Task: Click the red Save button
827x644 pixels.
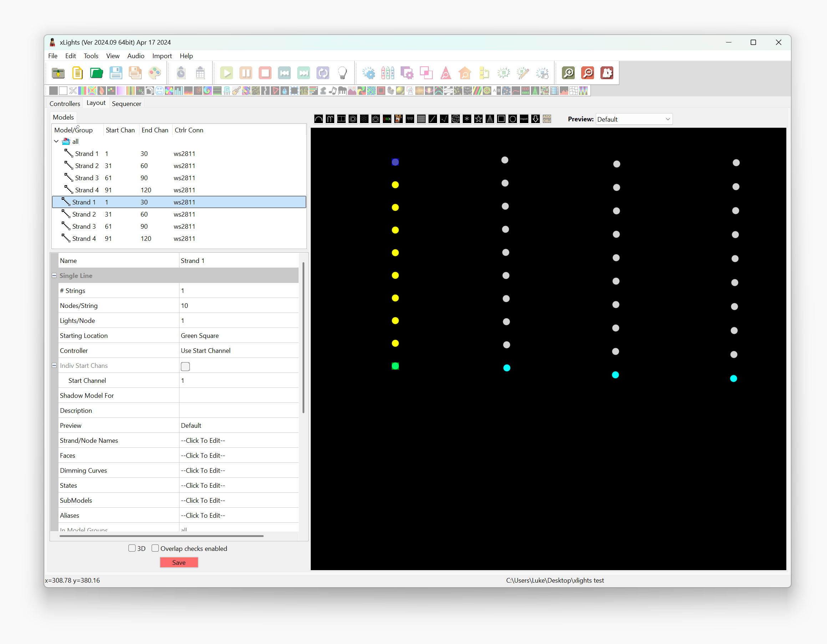Action: (179, 563)
